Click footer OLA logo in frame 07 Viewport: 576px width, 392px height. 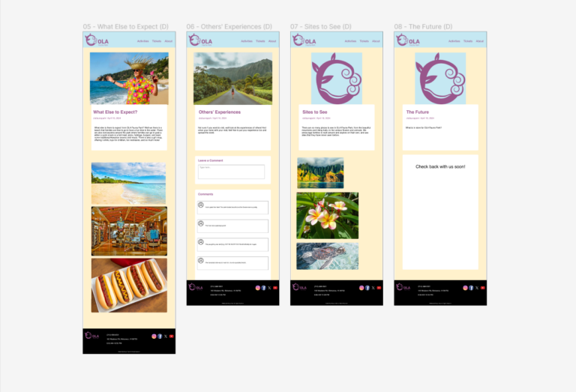point(299,287)
